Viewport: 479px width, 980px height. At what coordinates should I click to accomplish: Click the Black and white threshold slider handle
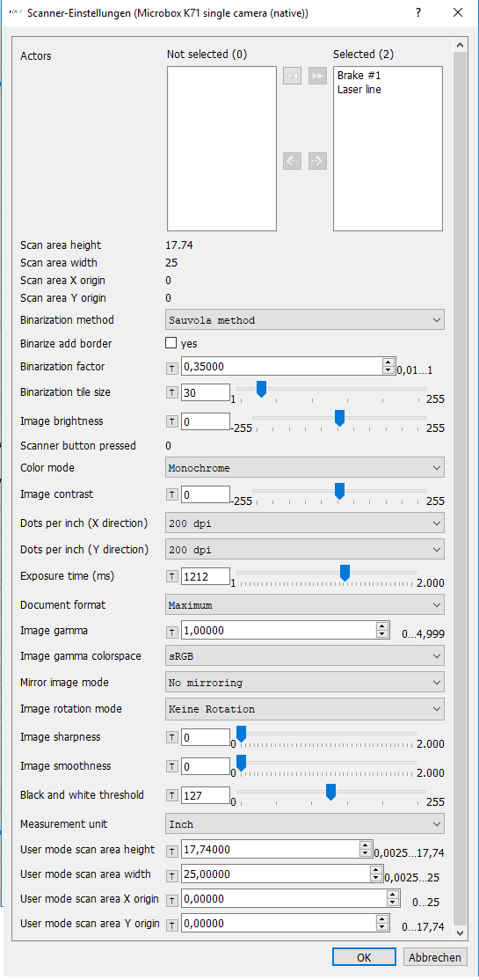pos(331,791)
